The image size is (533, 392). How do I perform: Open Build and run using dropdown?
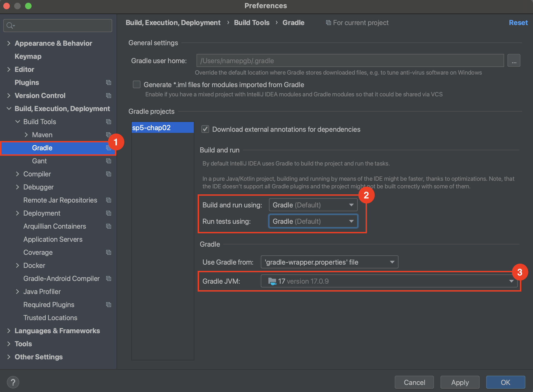click(313, 205)
